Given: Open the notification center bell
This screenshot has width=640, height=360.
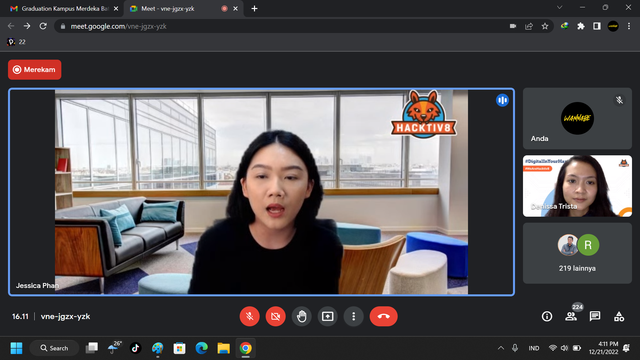Looking at the screenshot, I should [x=627, y=348].
